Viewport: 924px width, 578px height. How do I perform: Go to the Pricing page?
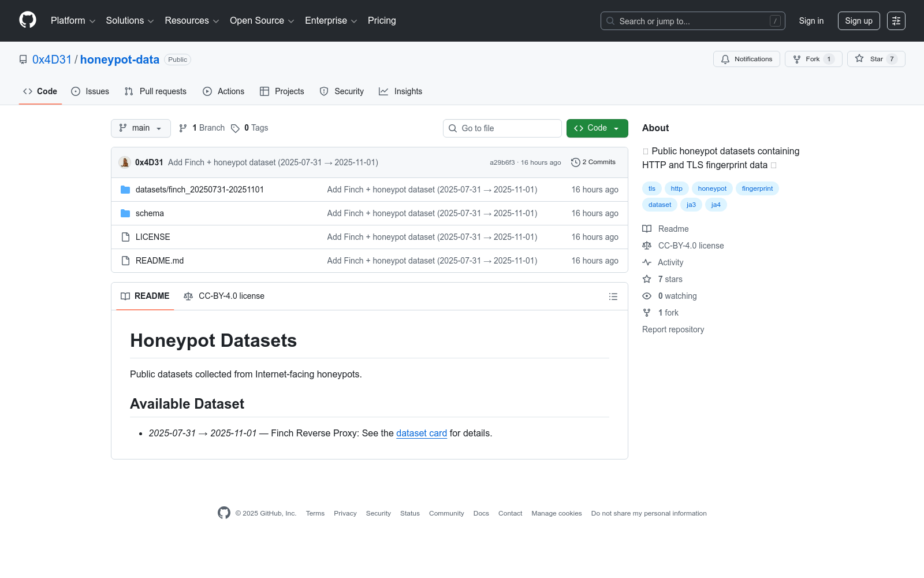coord(382,21)
